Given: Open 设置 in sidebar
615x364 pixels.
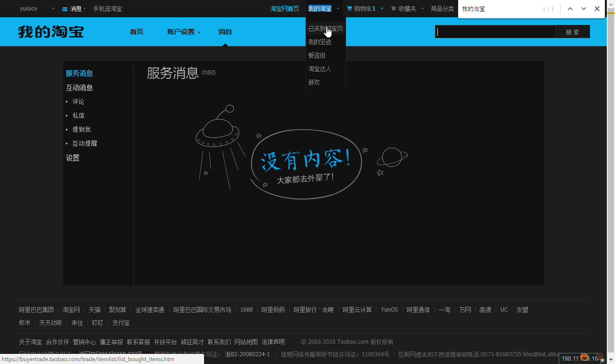Looking at the screenshot, I should click(x=73, y=158).
